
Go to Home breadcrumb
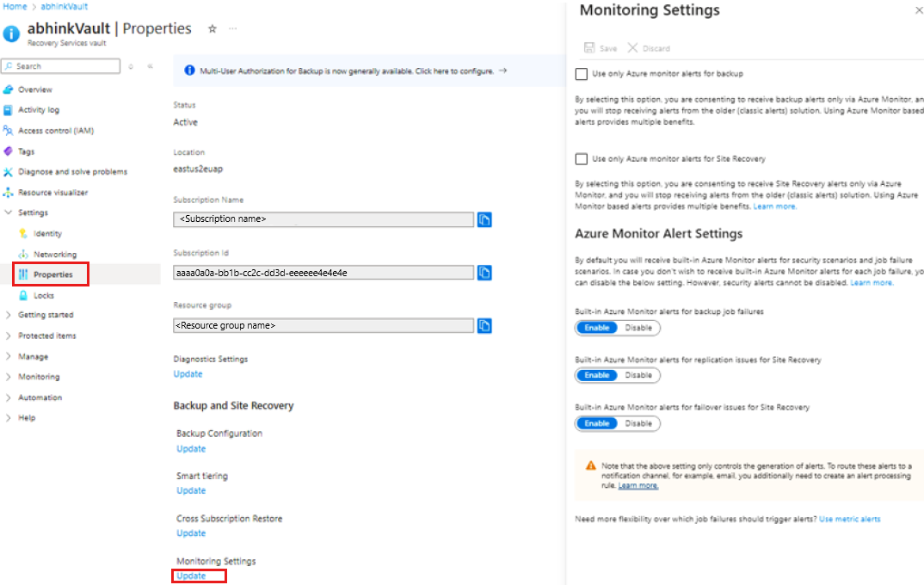pyautogui.click(x=15, y=7)
